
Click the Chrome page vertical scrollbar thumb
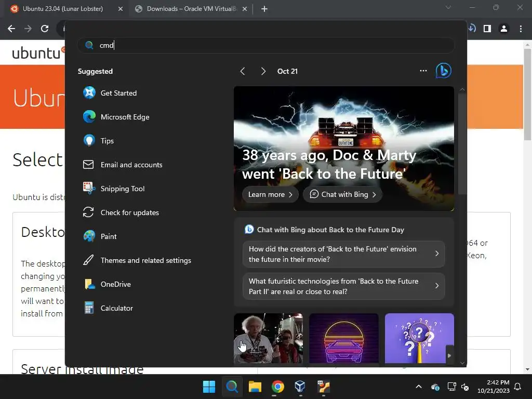coord(527,95)
